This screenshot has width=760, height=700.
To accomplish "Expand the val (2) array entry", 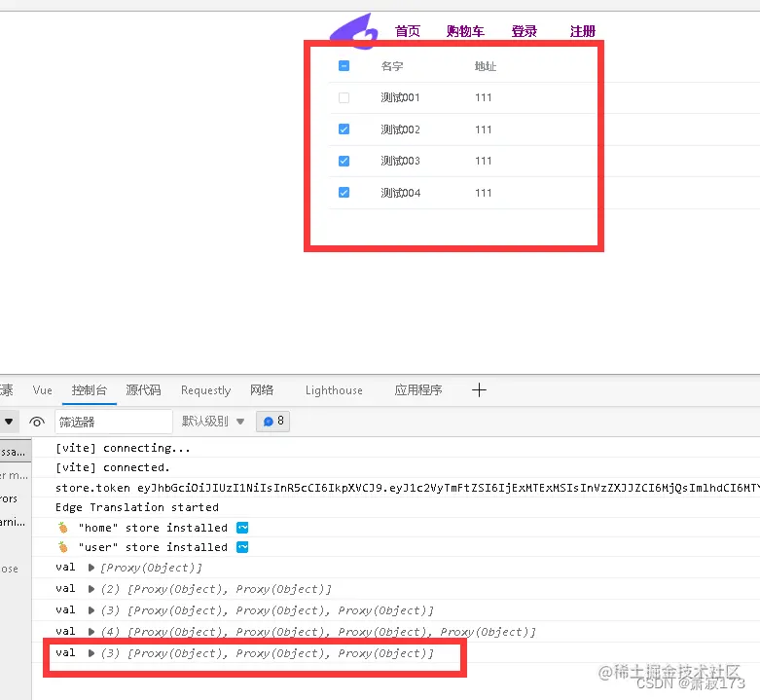I will click(x=90, y=589).
